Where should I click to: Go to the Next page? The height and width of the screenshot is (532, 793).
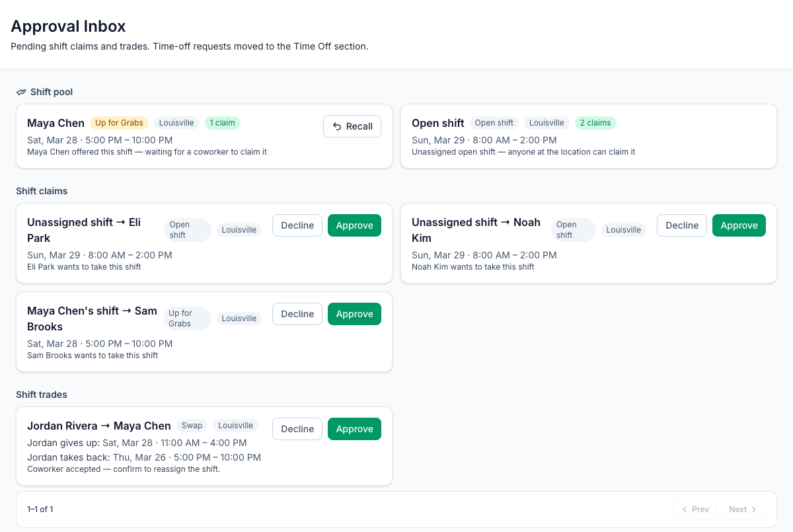click(743, 510)
